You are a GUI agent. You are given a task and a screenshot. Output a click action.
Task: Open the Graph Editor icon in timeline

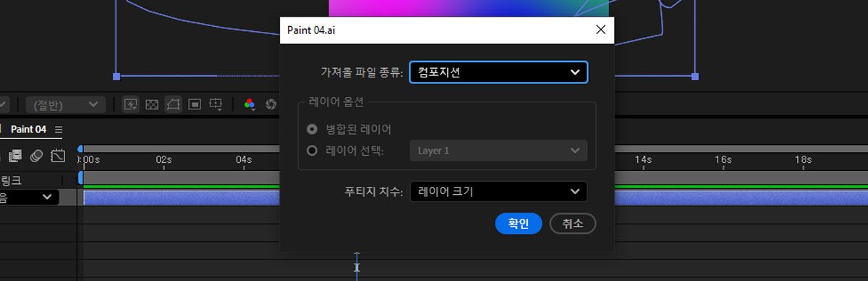(x=59, y=155)
